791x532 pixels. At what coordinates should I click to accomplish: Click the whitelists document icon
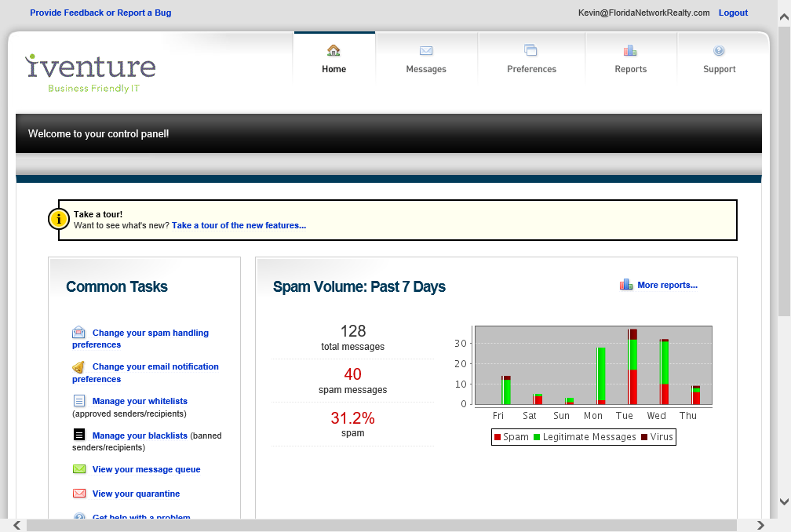coord(79,401)
